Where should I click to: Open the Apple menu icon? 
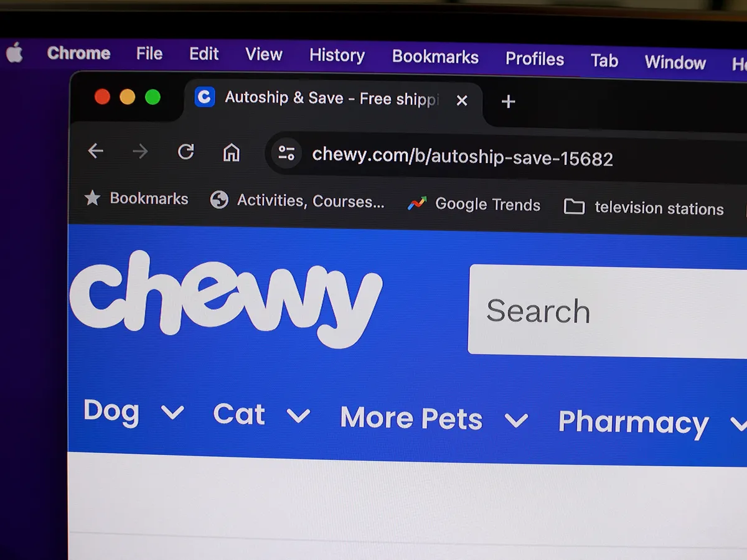tap(14, 54)
